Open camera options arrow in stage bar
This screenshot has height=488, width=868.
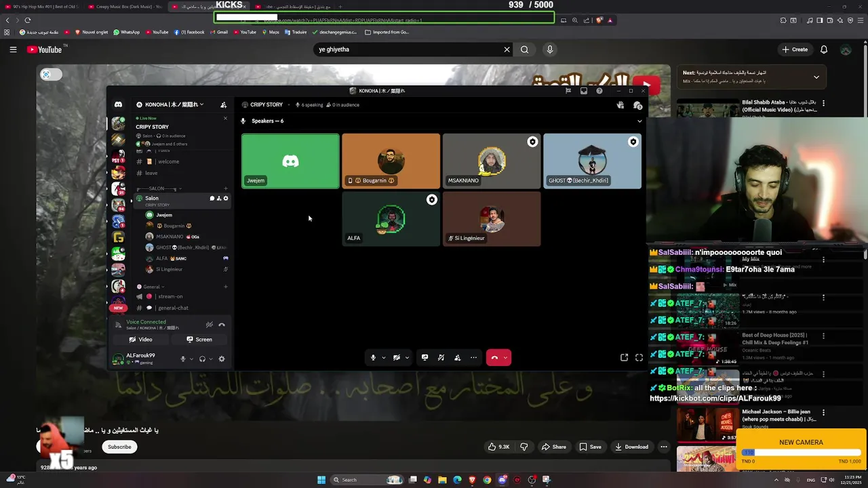[x=407, y=357]
